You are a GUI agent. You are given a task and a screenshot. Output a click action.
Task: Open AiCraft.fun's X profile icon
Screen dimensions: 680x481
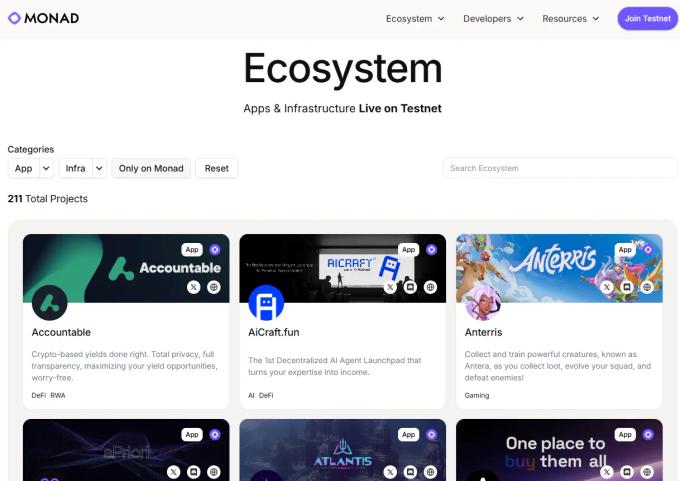[390, 287]
